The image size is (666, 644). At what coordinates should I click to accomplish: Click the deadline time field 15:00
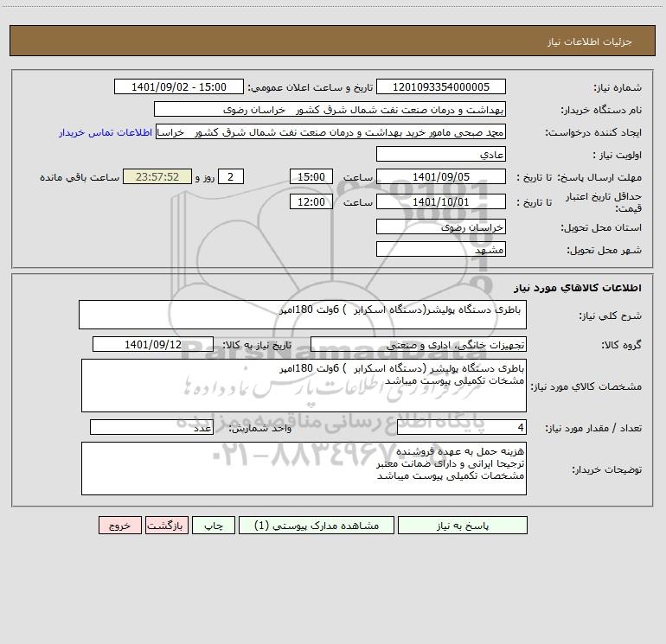pos(311,176)
